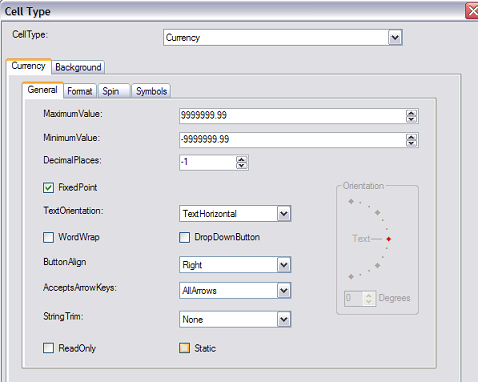Switch to the Format sub-tab
The image size is (478, 382).
tap(80, 91)
